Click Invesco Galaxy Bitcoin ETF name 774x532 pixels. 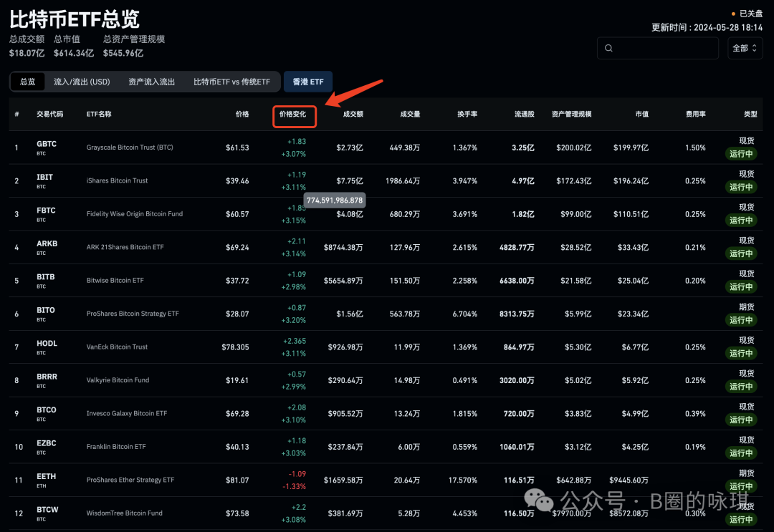tap(127, 414)
